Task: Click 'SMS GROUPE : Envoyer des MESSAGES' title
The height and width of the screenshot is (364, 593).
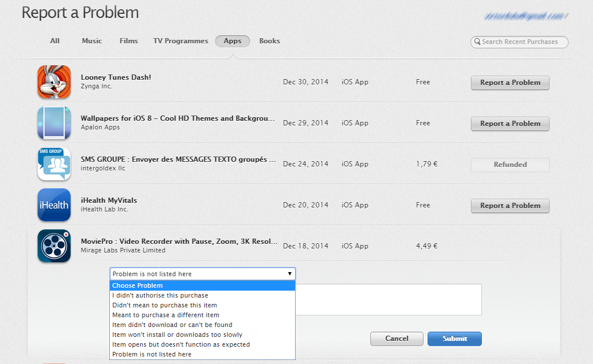Action: click(178, 159)
